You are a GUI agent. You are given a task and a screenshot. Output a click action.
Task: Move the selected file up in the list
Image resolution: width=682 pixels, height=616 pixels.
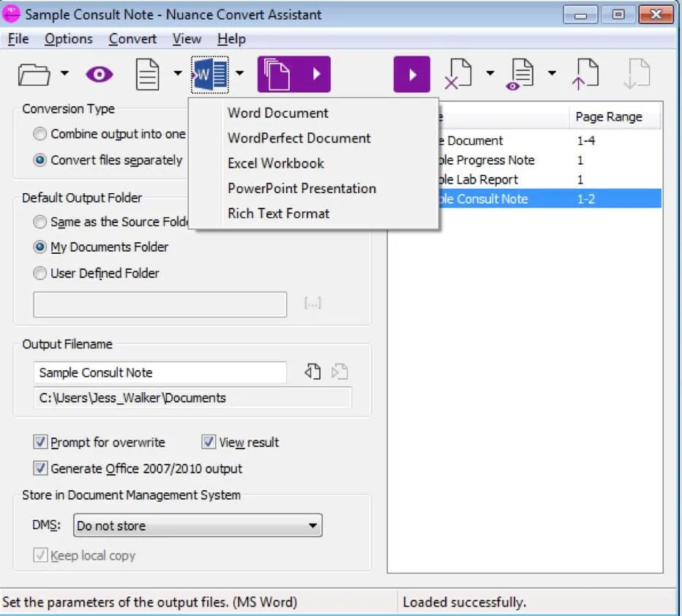(x=585, y=73)
